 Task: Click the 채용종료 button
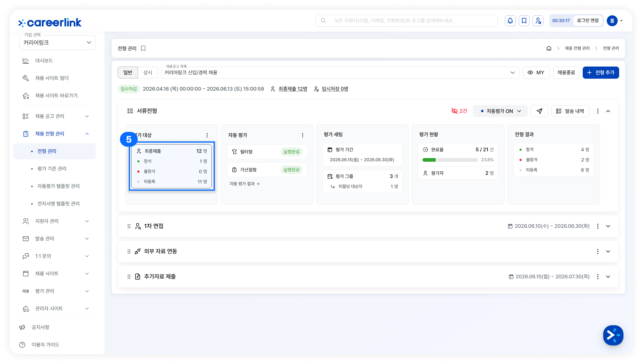(x=566, y=73)
